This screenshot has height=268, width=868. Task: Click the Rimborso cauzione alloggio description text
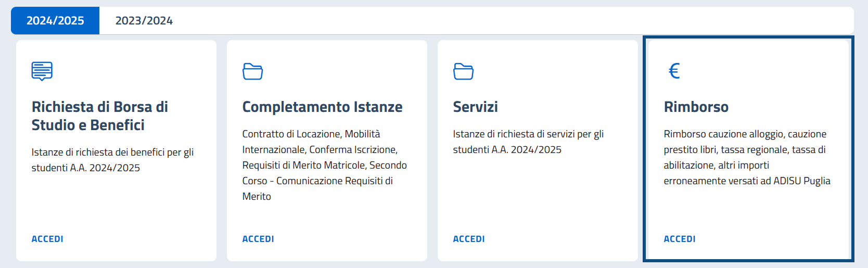747,157
